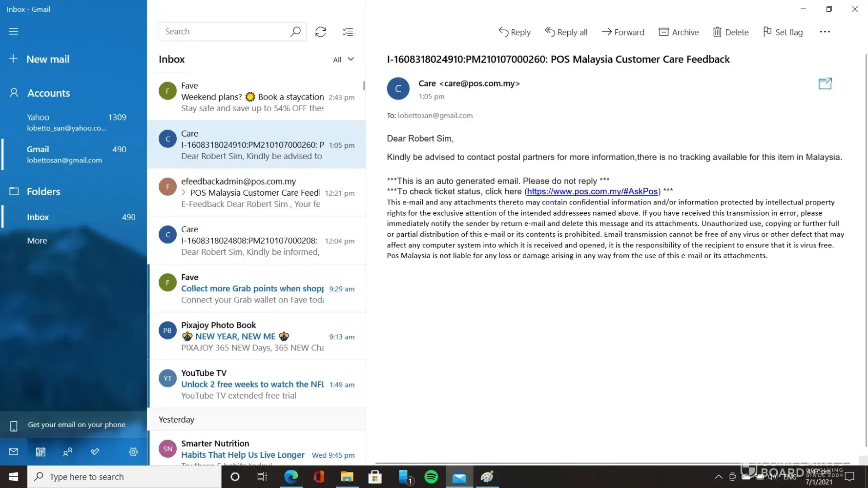Click the message list scrollbar thumb
The width and height of the screenshot is (868, 488).
pyautogui.click(x=364, y=86)
